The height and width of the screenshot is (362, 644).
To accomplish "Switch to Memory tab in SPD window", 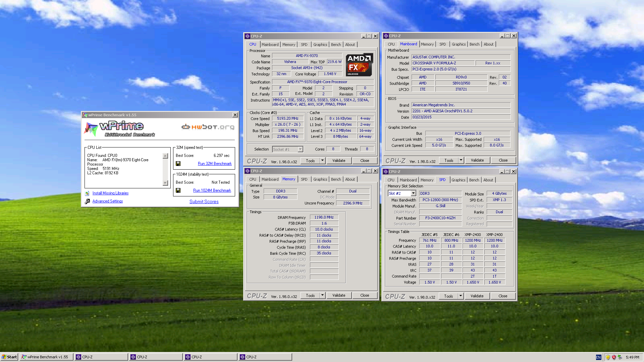I will tap(427, 180).
